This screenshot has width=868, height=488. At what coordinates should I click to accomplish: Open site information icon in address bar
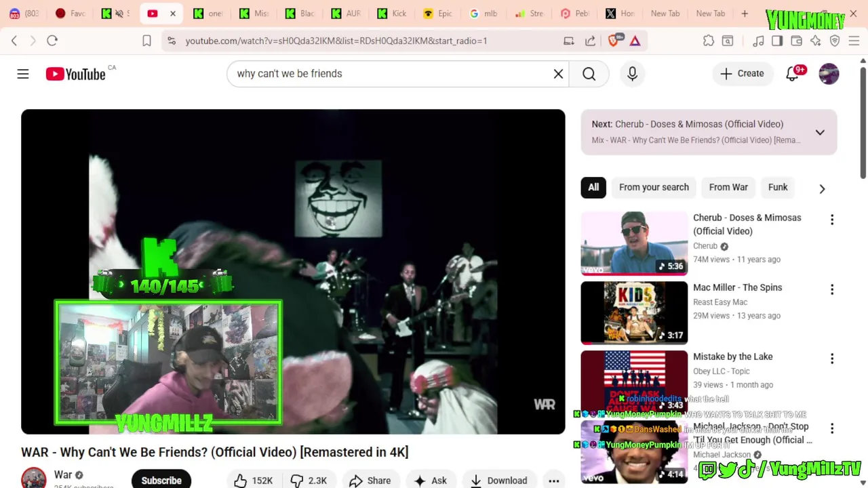[x=172, y=41]
